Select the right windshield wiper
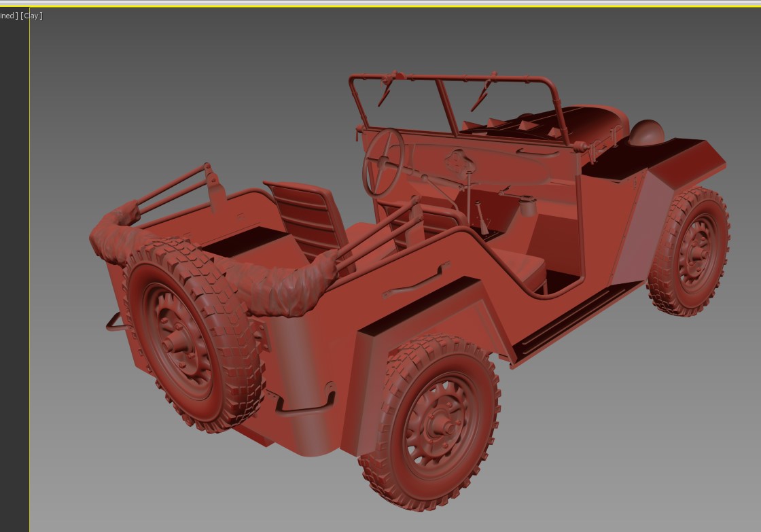761x532 pixels. (484, 92)
